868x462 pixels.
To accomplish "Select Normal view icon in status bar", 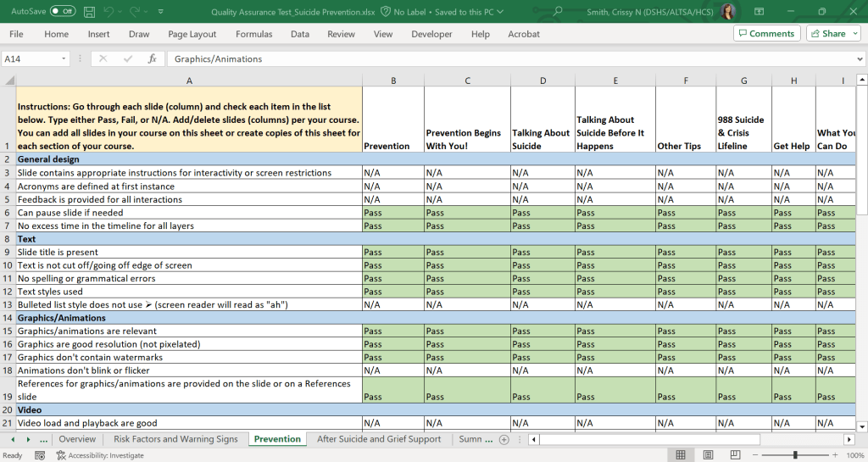I will point(680,455).
